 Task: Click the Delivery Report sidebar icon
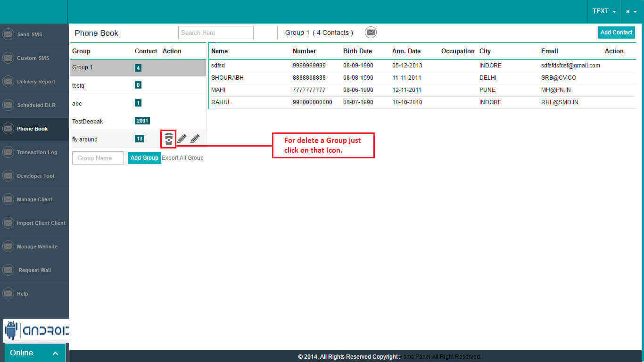coord(8,82)
